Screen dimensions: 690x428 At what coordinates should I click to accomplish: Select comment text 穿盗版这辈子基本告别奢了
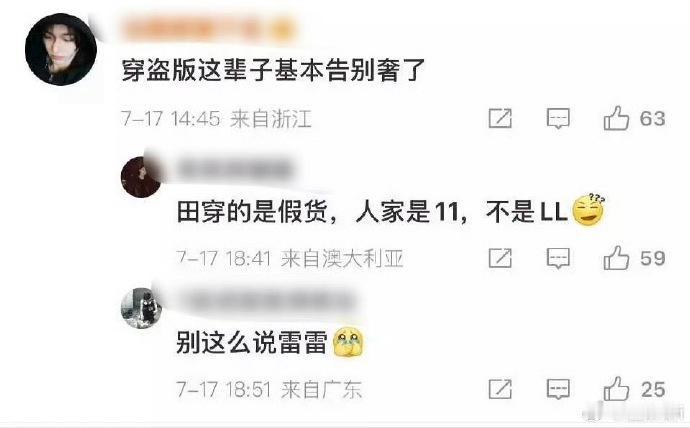(273, 70)
